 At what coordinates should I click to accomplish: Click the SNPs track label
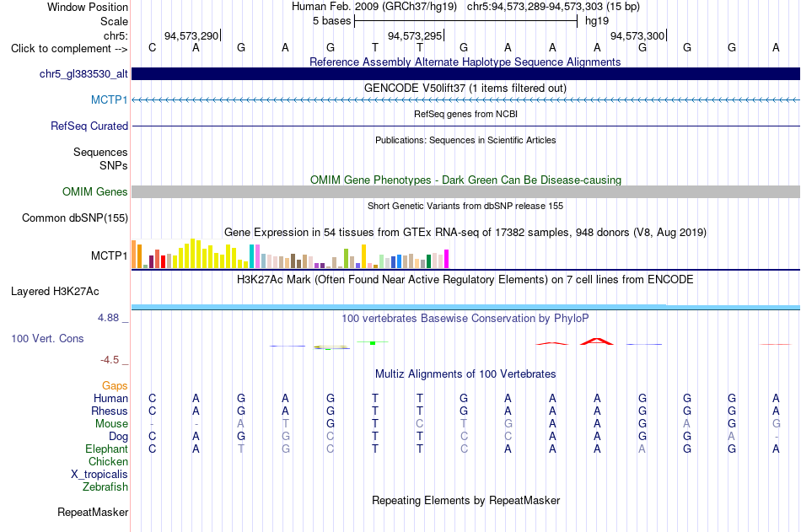pos(114,165)
